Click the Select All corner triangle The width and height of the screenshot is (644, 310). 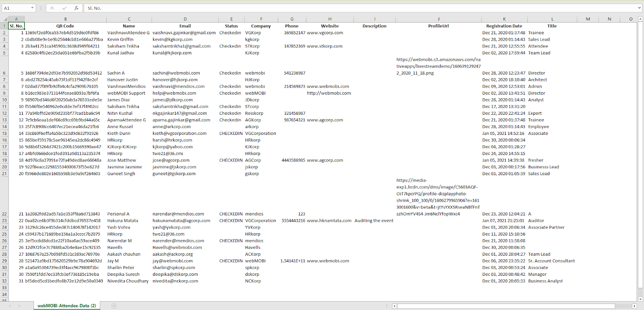(5, 19)
